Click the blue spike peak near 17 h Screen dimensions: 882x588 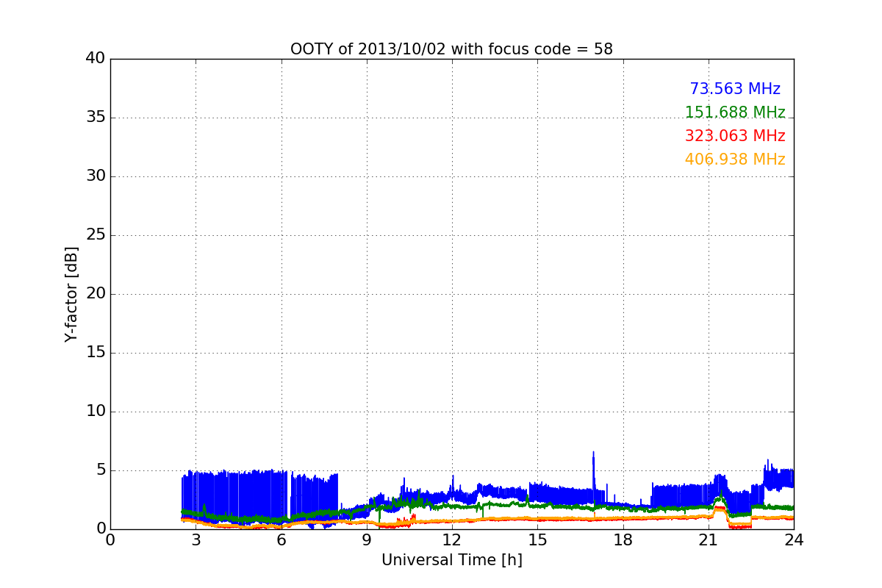[x=593, y=453]
